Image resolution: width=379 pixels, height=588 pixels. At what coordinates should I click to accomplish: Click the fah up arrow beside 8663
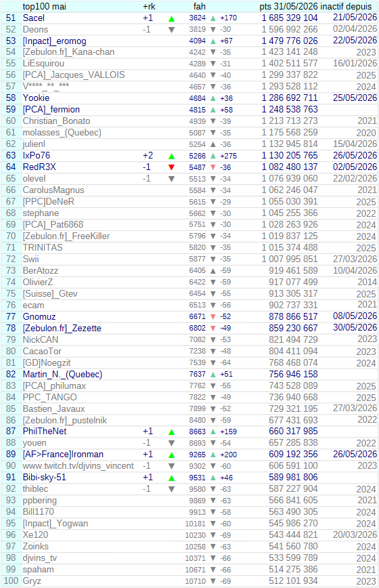click(x=213, y=432)
